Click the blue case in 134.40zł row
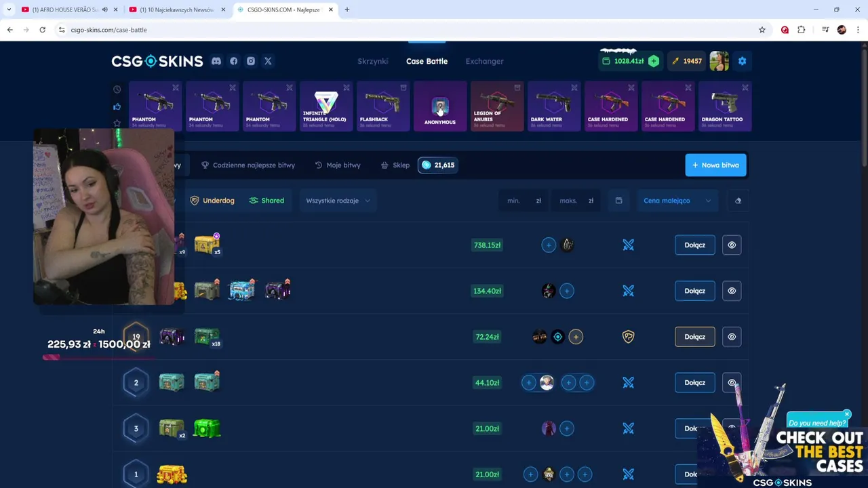Viewport: 868px width, 488px height. [x=242, y=289]
